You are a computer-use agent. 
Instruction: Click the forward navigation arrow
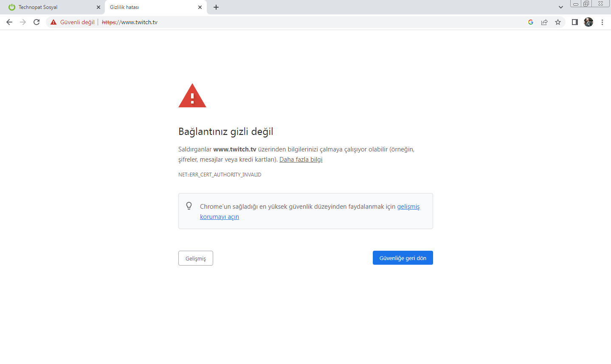pyautogui.click(x=23, y=22)
